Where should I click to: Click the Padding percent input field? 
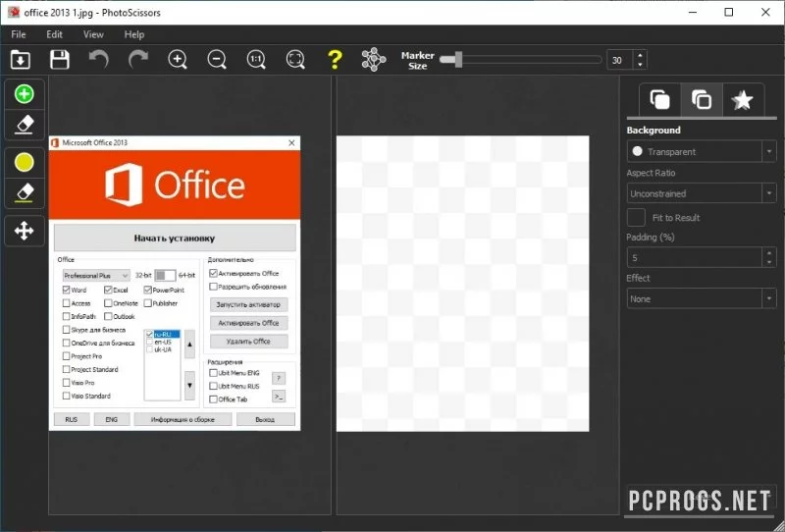click(695, 257)
